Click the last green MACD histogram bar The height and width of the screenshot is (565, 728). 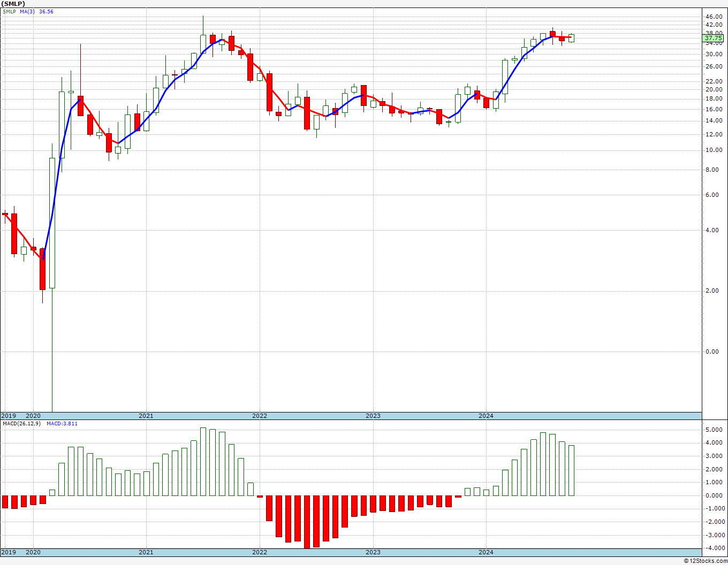point(571,470)
